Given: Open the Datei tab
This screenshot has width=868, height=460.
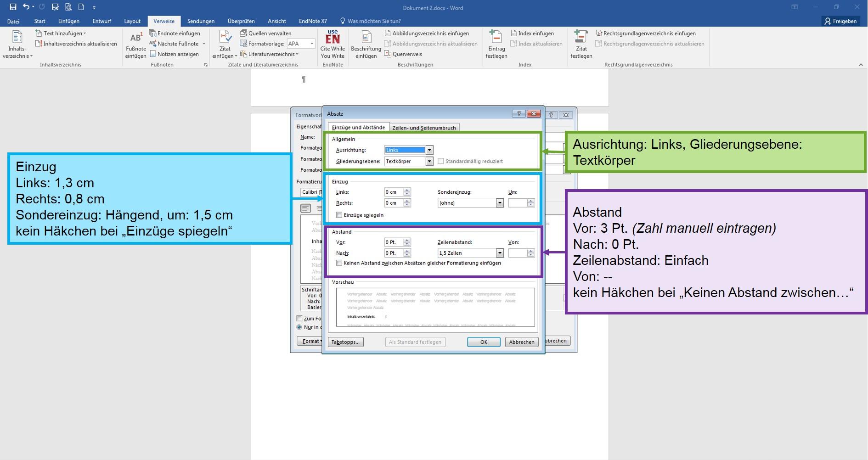Looking at the screenshot, I should pyautogui.click(x=13, y=21).
